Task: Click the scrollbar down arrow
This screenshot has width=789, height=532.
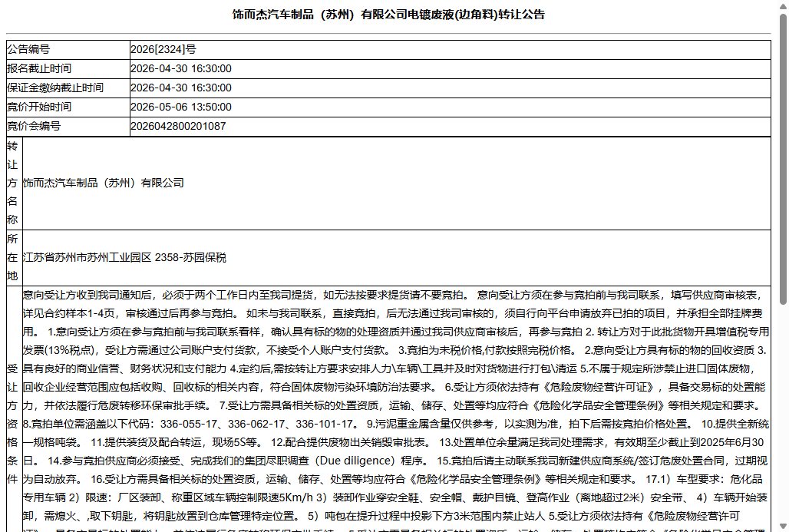Action: 783,527
